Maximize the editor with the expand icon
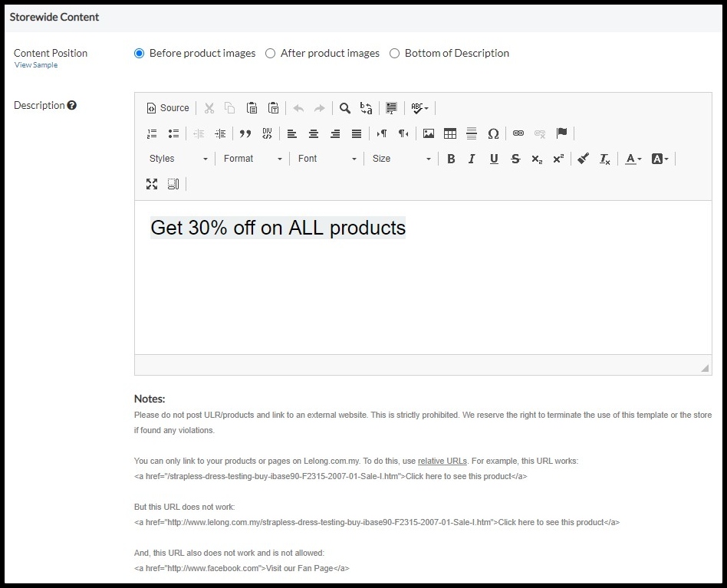This screenshot has height=588, width=727. 152,184
